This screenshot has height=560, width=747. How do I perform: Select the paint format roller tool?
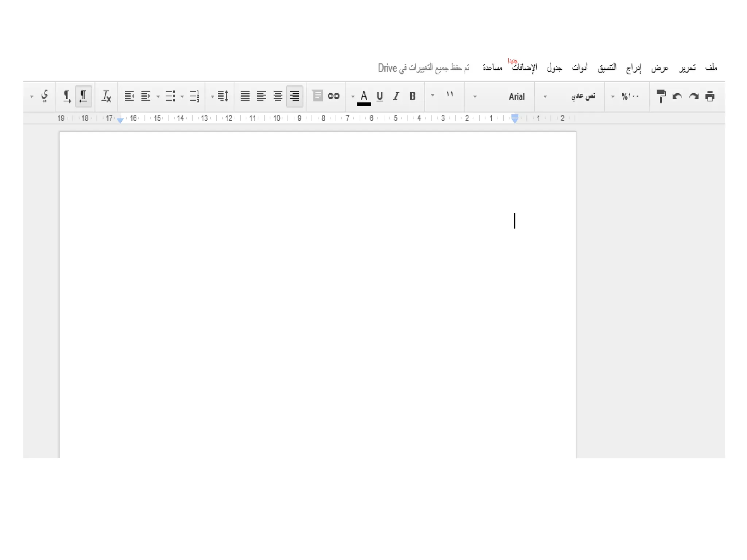point(661,96)
